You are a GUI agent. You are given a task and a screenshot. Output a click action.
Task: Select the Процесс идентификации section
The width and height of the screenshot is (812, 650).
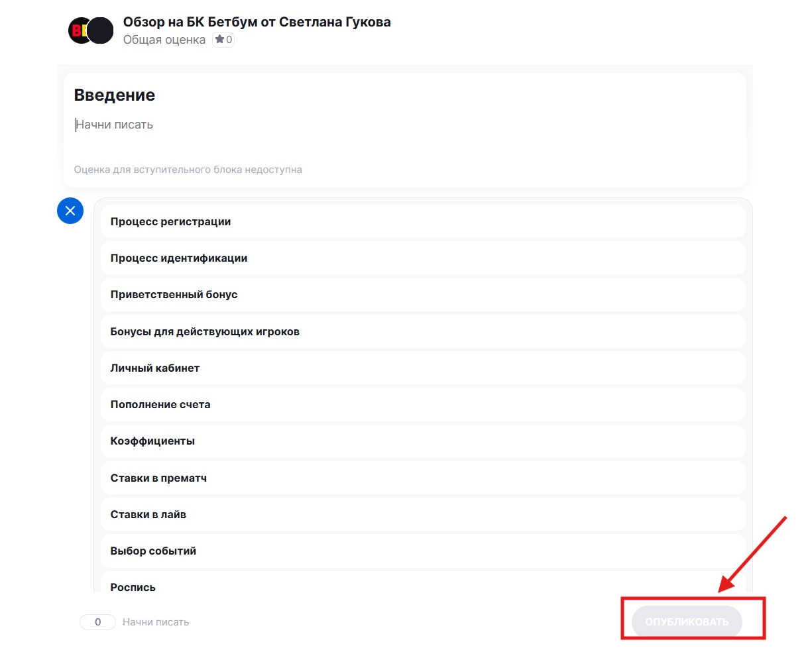(x=423, y=258)
